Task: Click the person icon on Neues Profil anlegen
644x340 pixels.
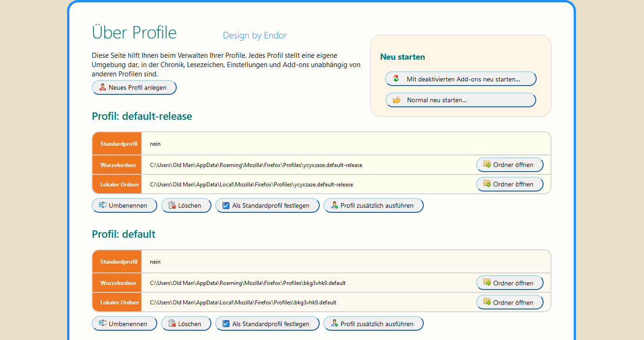Action: (x=103, y=87)
